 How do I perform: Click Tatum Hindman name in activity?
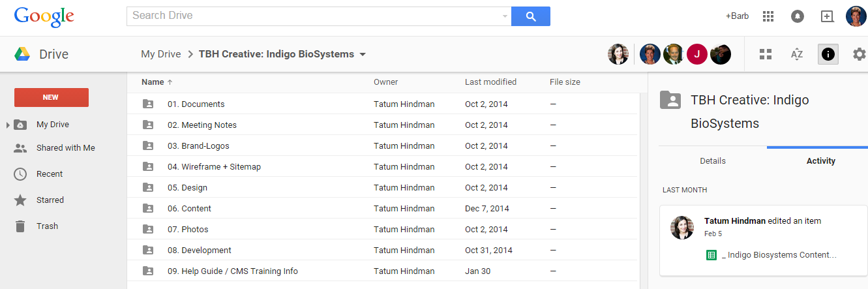click(x=735, y=221)
